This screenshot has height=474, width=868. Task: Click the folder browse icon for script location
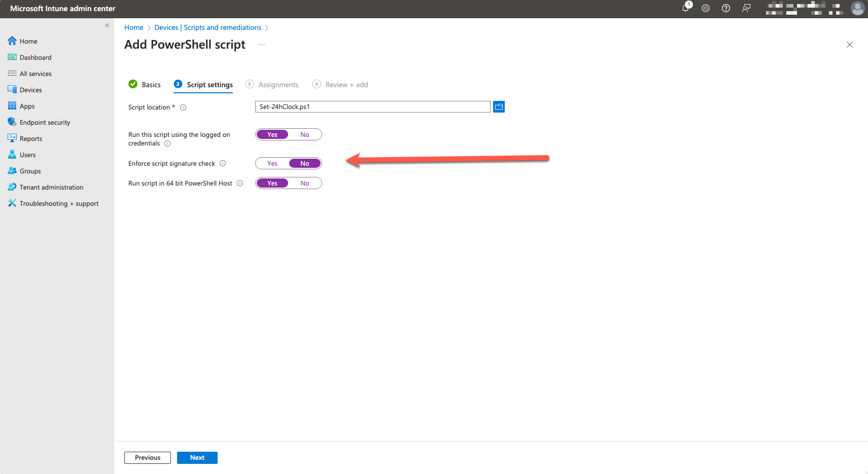coord(499,106)
